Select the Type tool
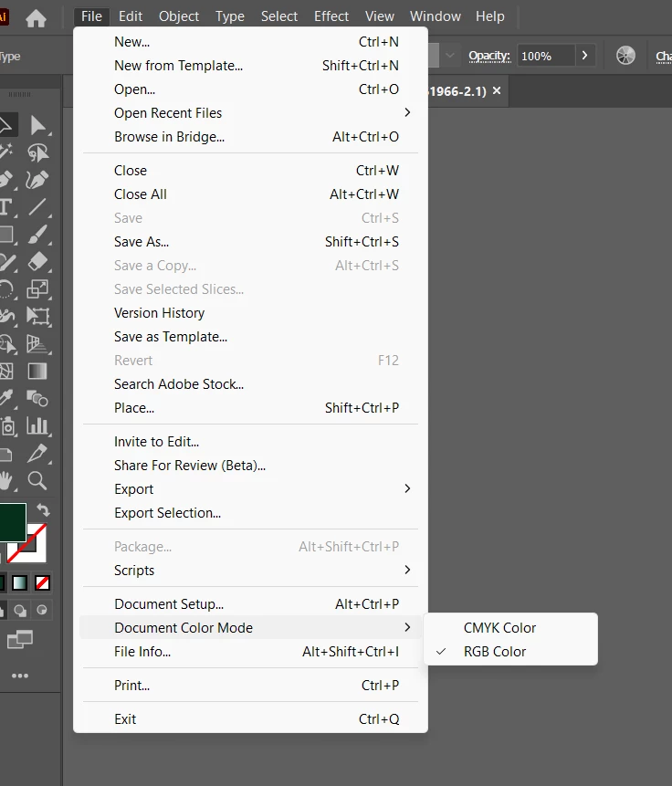The height and width of the screenshot is (786, 672). 6,207
